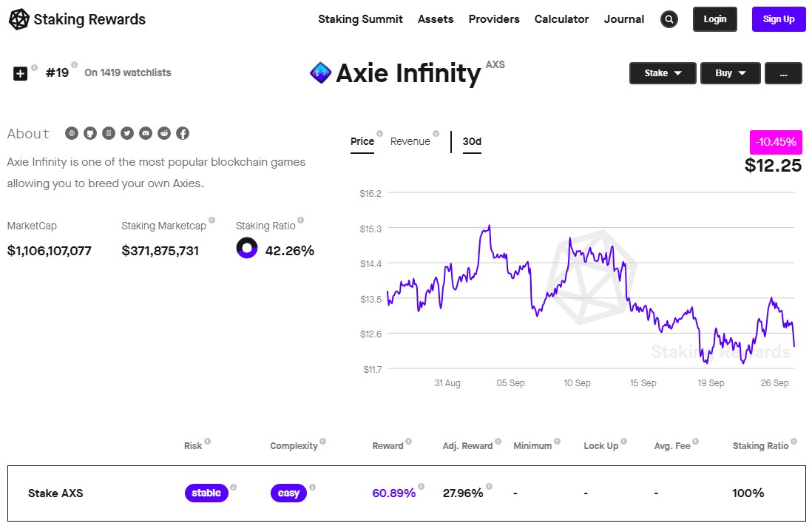The image size is (812, 526).
Task: Change the 30d time range selector
Action: (x=472, y=141)
